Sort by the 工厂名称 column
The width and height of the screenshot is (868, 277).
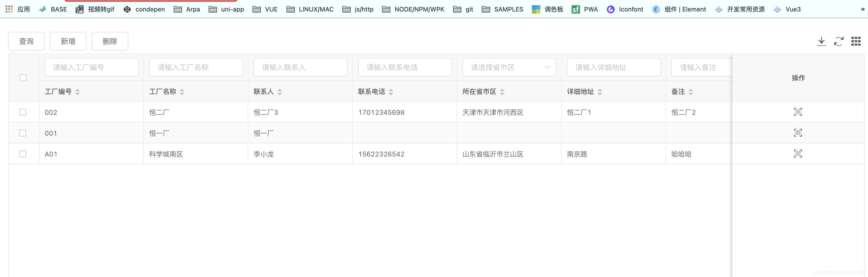[x=182, y=92]
